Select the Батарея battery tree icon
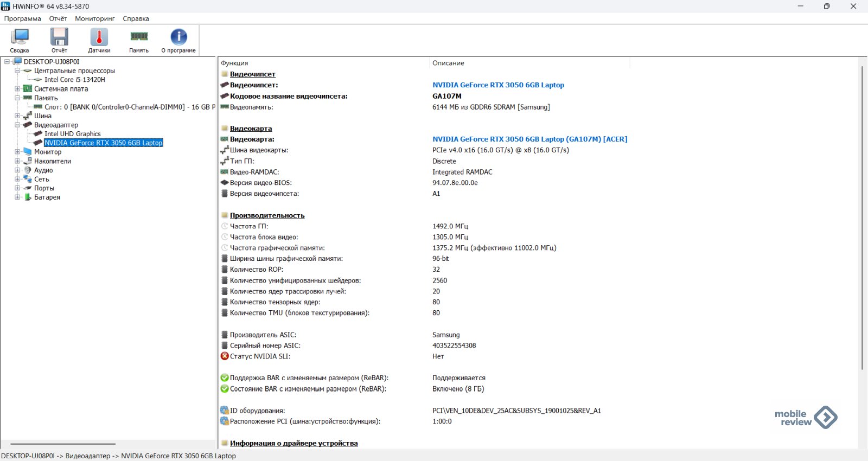Image resolution: width=868 pixels, height=461 pixels. pos(28,197)
